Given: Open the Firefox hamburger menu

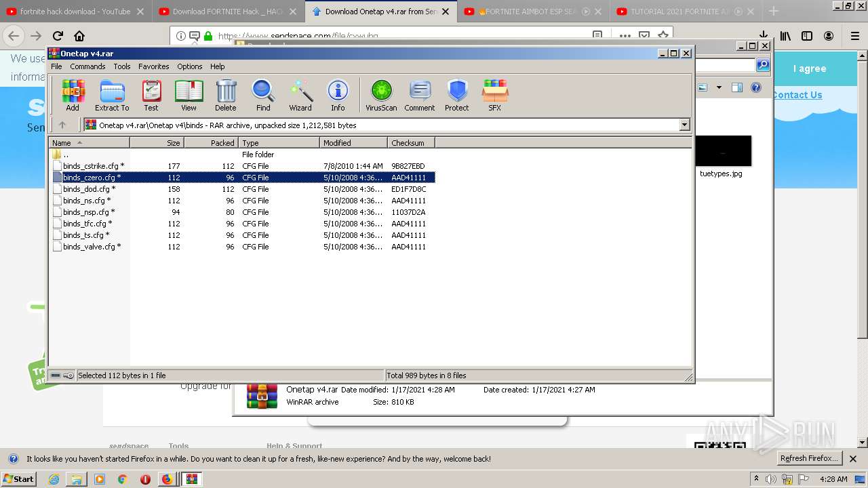Looking at the screenshot, I should point(855,36).
